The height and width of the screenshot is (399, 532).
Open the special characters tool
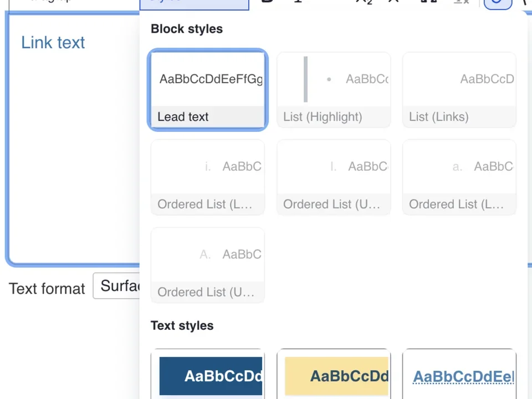click(524, 2)
